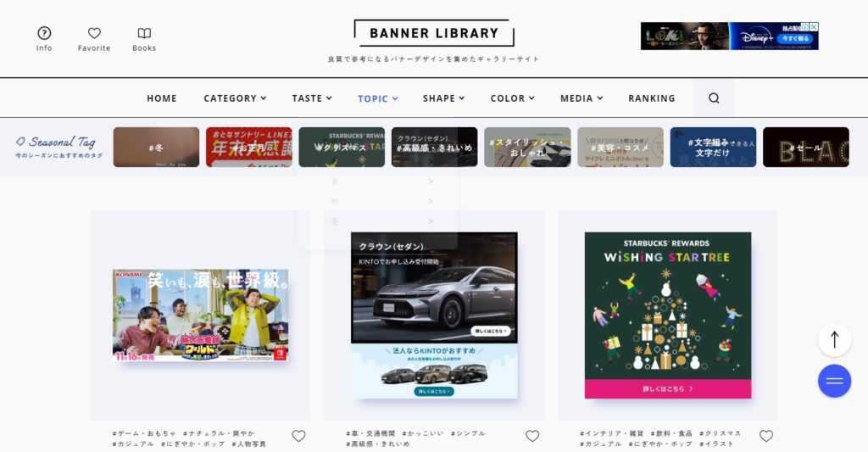Open the Books icon in header
This screenshot has width=868, height=452.
coord(144,33)
